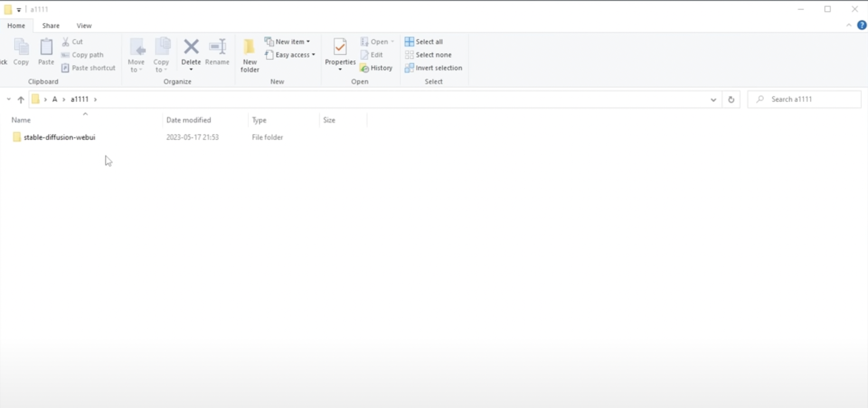This screenshot has width=868, height=408.
Task: Click a1111 breadcrumb in address bar
Action: (80, 99)
